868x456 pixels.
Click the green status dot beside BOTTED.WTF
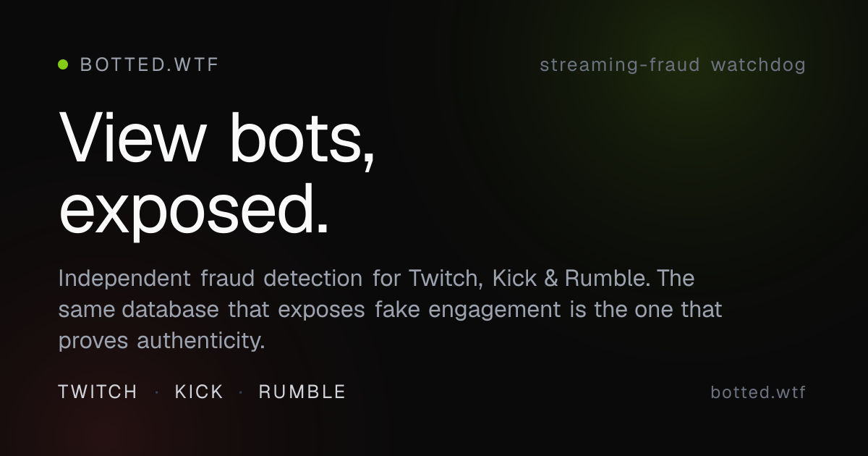point(63,64)
